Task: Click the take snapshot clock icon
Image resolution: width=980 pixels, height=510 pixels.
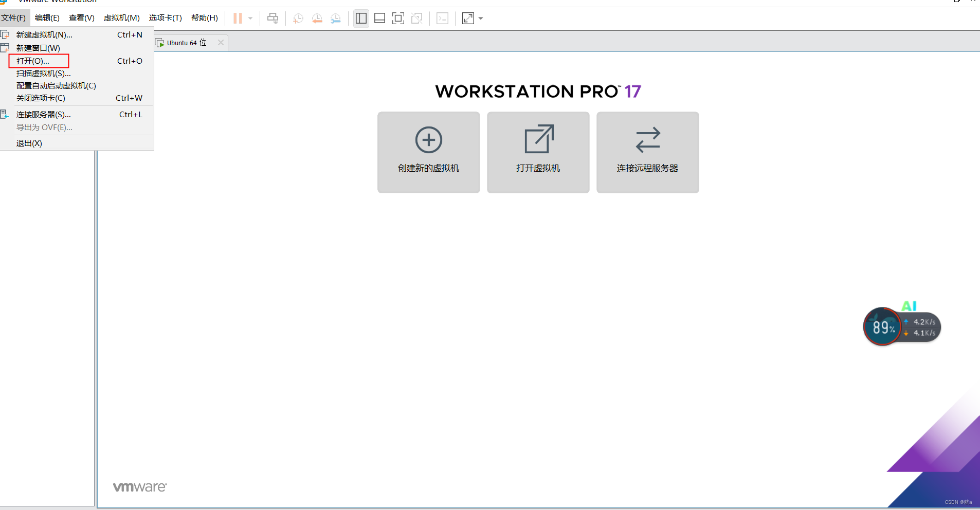Action: (x=298, y=19)
